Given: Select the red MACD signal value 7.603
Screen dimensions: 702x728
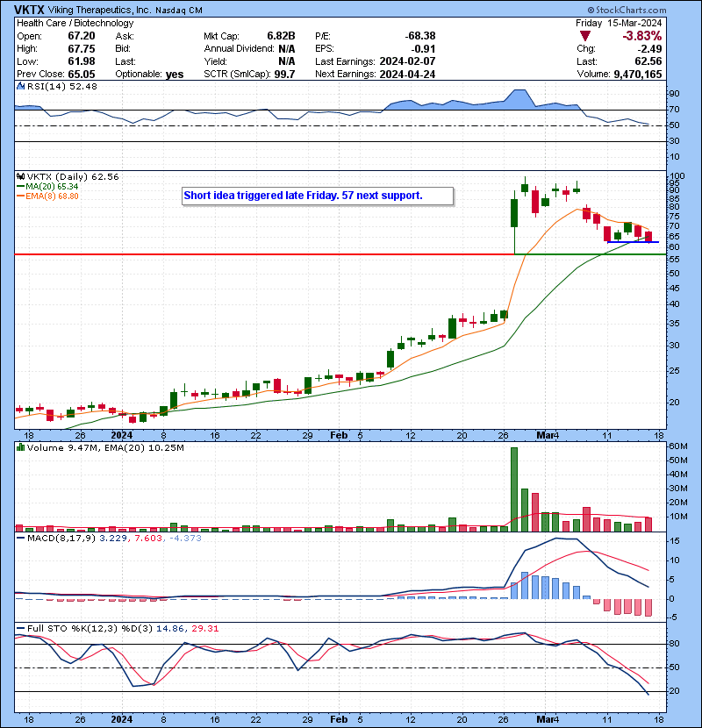Looking at the screenshot, I should pyautogui.click(x=147, y=539).
